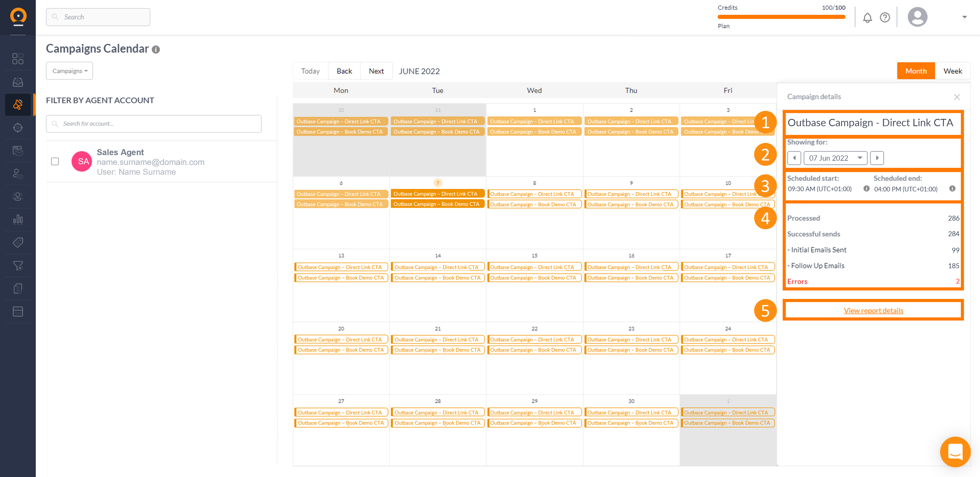Screen dimensions: 980x477
Task: Tick the Sales Agent account checkbox
Action: (55, 162)
